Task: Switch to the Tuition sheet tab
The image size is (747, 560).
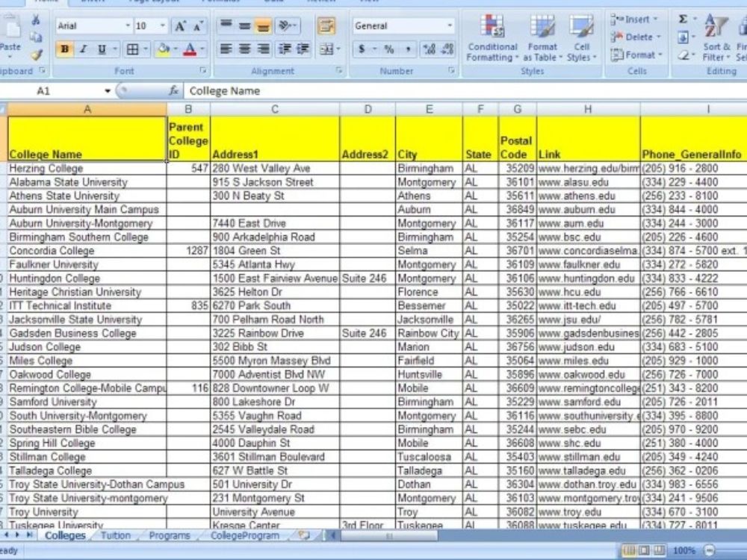Action: pos(115,535)
